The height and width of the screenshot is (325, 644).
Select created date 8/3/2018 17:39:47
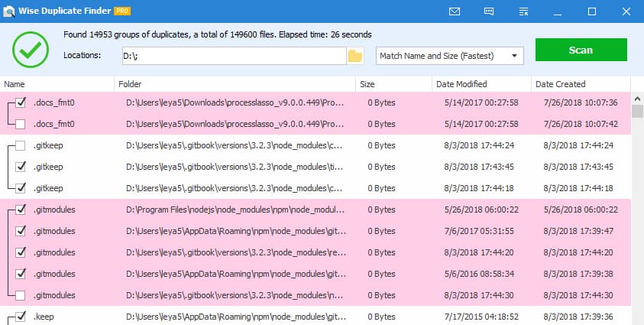point(579,231)
